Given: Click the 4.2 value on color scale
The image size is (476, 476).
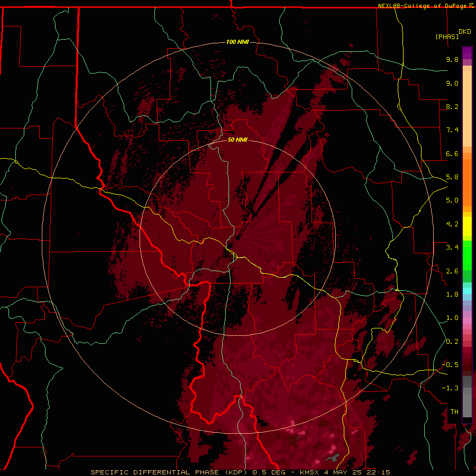Looking at the screenshot, I should 452,224.
